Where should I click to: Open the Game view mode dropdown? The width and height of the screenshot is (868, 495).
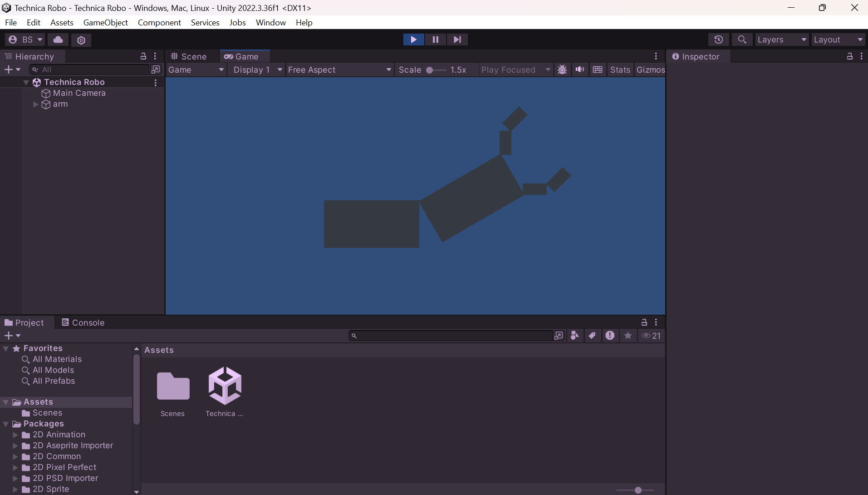pyautogui.click(x=196, y=69)
